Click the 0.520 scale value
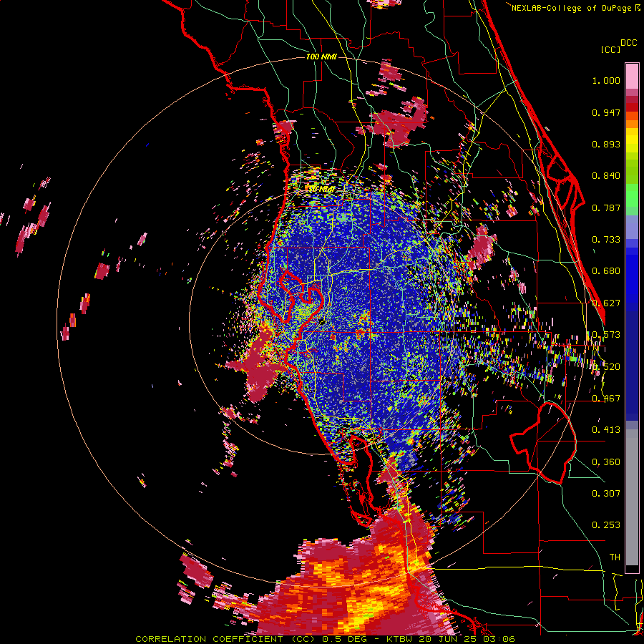The height and width of the screenshot is (644, 644). (606, 367)
